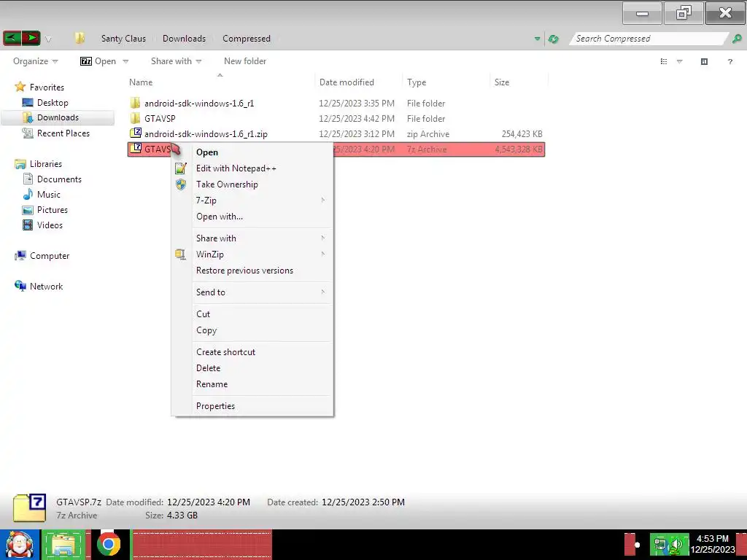Click the WinZip icon in context menu

coord(181,254)
